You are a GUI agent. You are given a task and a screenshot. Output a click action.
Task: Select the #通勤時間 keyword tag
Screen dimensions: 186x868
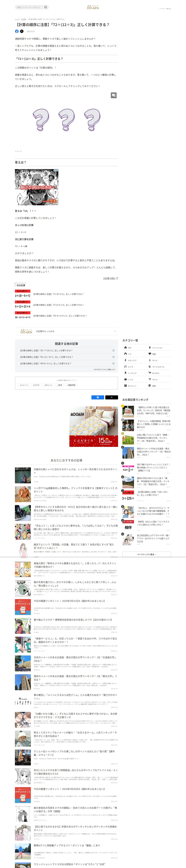tap(71, 385)
